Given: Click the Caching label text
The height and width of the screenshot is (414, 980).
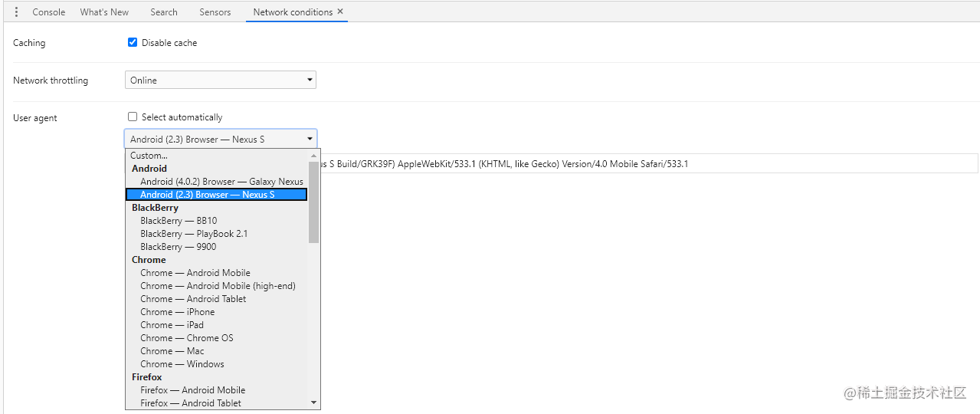Looking at the screenshot, I should point(29,43).
